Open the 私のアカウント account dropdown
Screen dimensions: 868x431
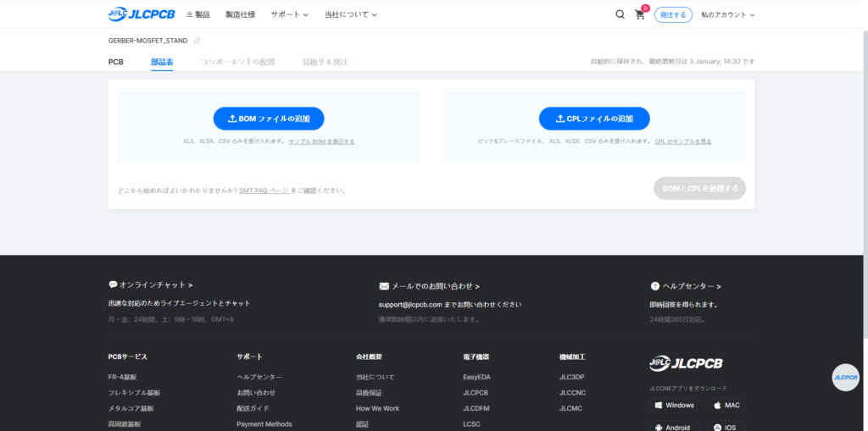point(727,14)
